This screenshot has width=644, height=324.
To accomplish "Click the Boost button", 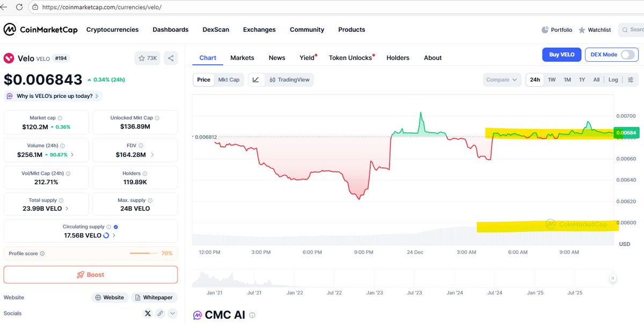I will point(91,275).
